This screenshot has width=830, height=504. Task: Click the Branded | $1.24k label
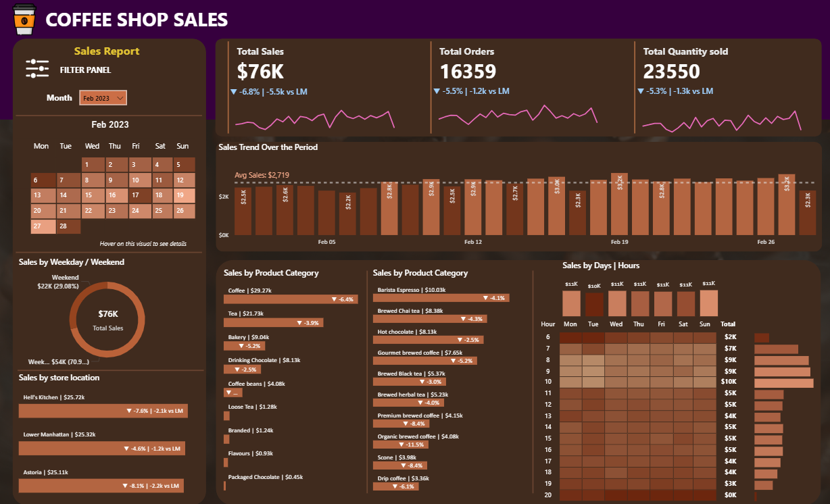click(x=250, y=430)
